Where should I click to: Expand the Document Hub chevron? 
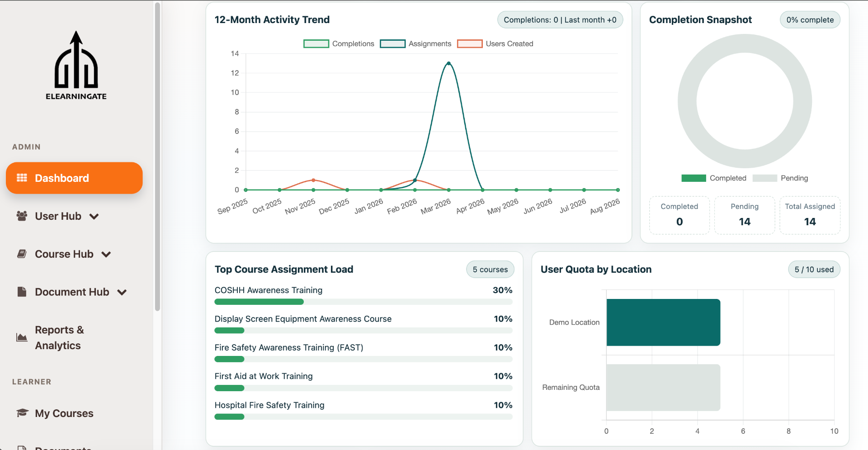click(x=122, y=293)
